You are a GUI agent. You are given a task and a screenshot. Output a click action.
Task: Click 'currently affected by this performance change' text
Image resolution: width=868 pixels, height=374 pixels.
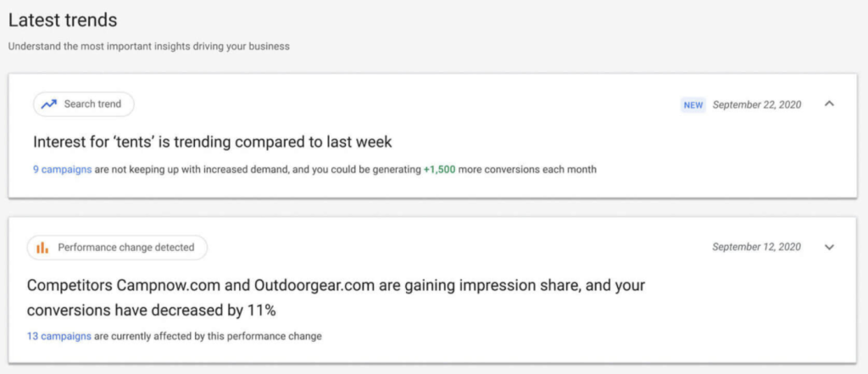coord(216,336)
